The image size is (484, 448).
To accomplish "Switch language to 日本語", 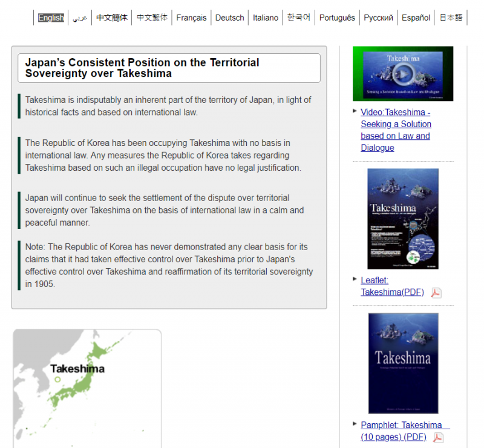I will tap(451, 18).
